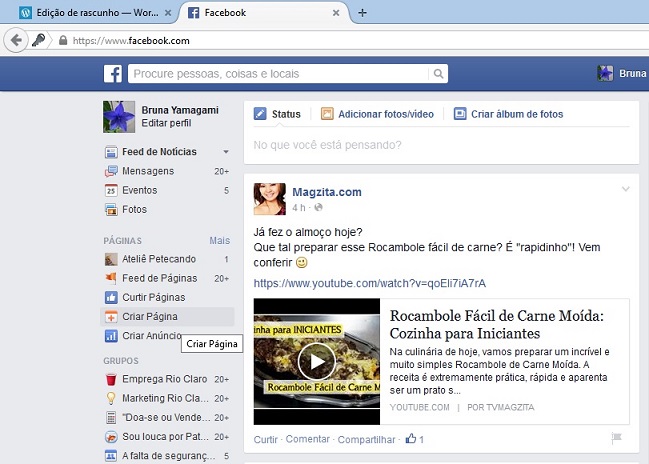Click the Feed de Páginas '20+' count
The image size is (649, 464).
click(221, 279)
